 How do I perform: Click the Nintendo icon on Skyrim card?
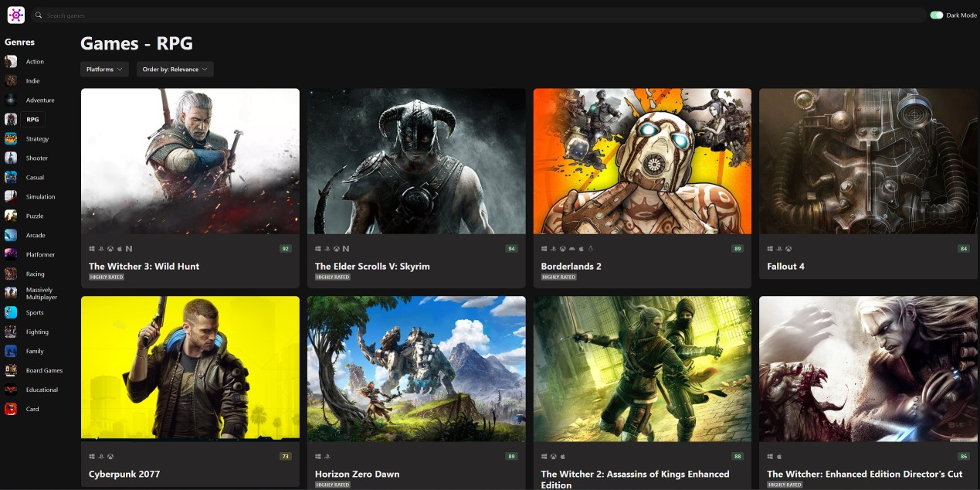tap(346, 249)
